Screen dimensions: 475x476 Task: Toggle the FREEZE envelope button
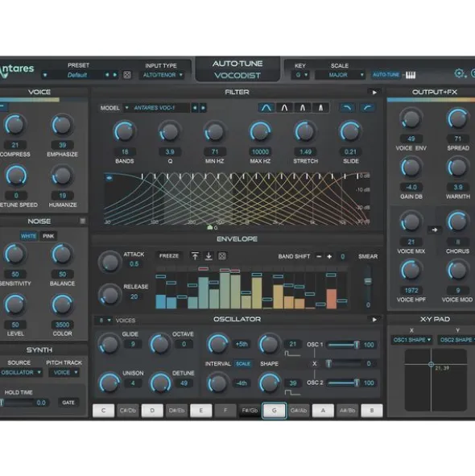click(169, 256)
